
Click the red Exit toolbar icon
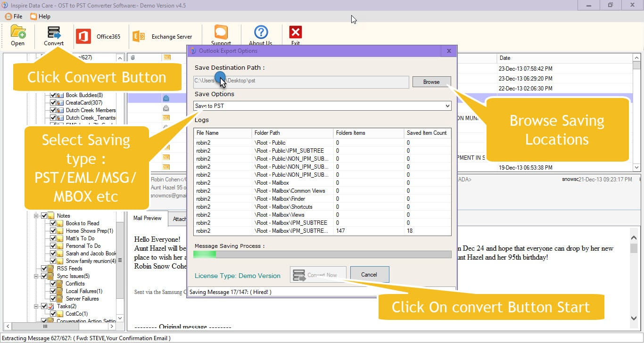click(296, 32)
